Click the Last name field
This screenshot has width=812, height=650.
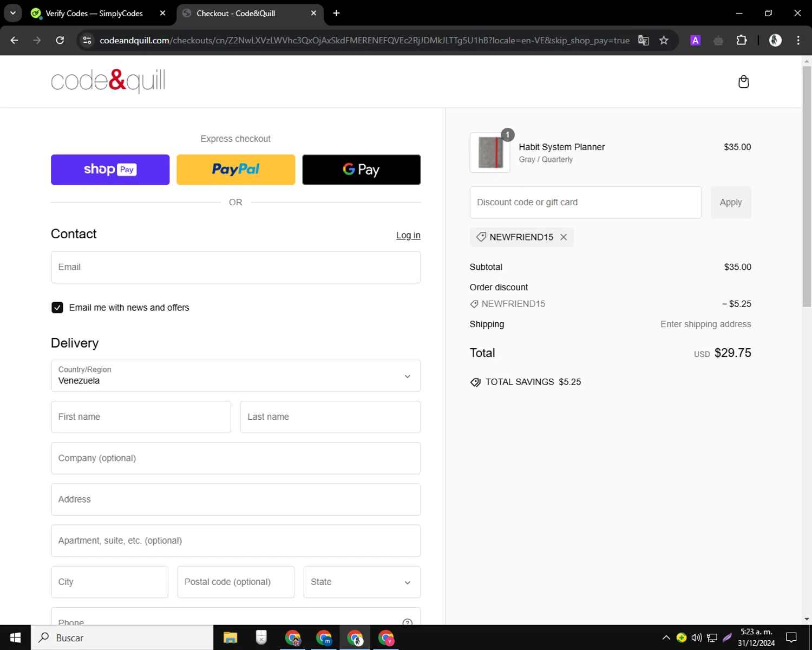click(x=330, y=417)
